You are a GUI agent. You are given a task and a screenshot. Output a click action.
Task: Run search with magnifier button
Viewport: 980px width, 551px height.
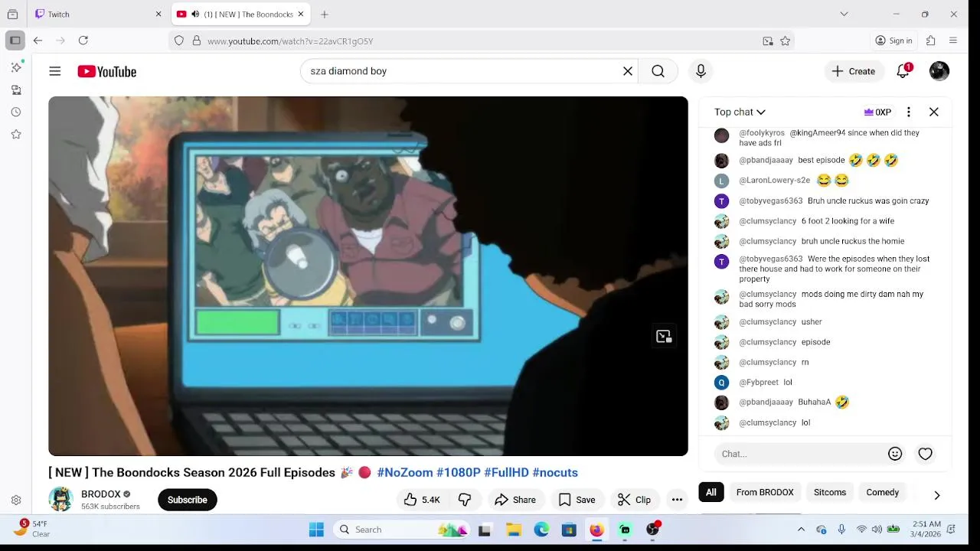pyautogui.click(x=658, y=71)
